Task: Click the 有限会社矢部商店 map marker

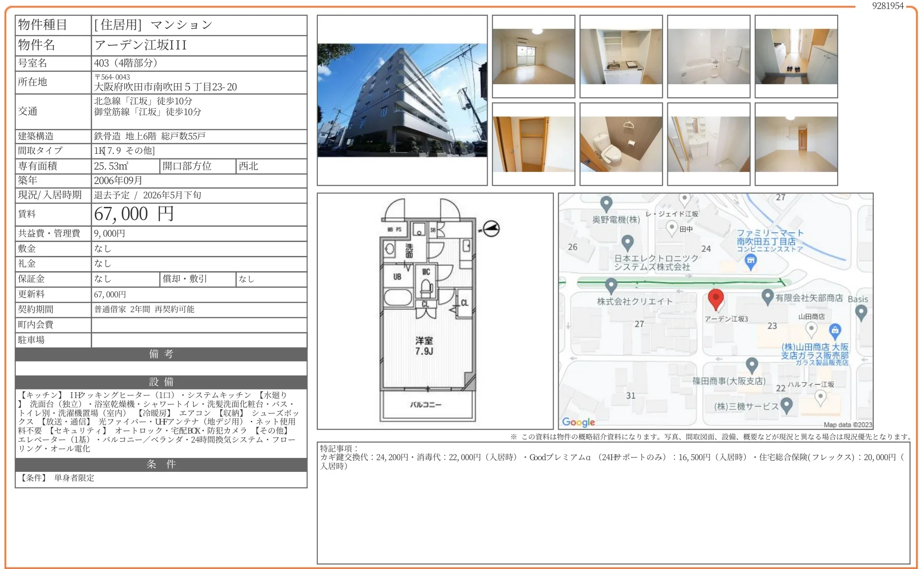Action: tap(767, 296)
